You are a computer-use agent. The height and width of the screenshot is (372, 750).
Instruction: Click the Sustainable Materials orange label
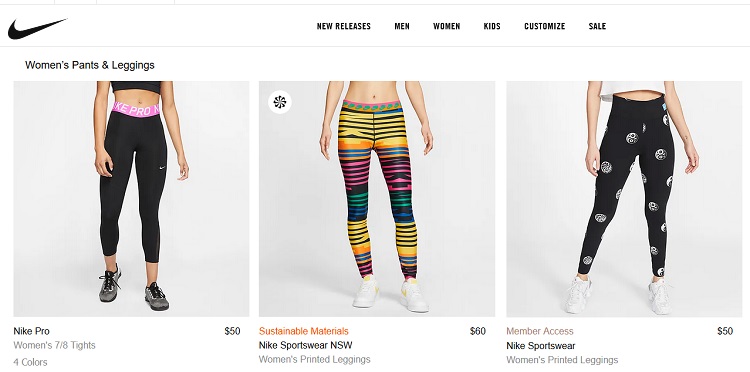tap(304, 331)
